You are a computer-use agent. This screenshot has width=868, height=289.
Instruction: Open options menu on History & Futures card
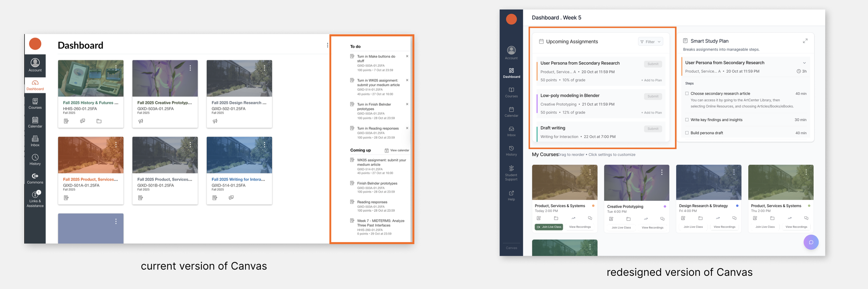coord(116,68)
